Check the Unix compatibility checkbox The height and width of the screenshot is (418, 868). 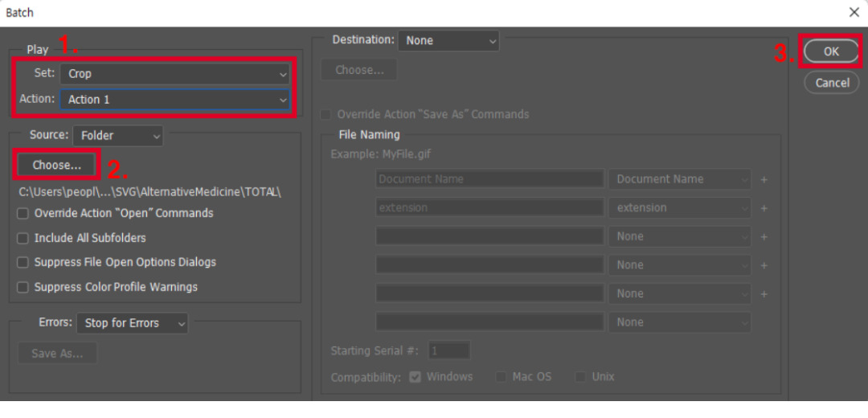pos(579,377)
